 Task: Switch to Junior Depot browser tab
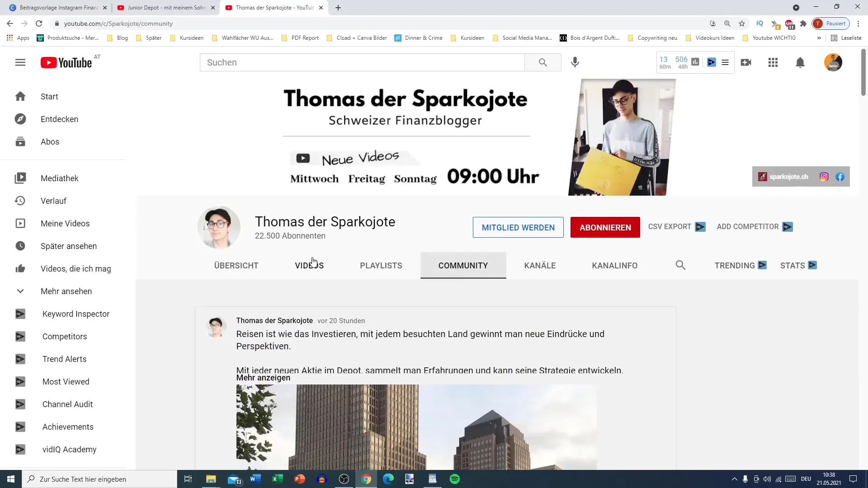coord(165,8)
